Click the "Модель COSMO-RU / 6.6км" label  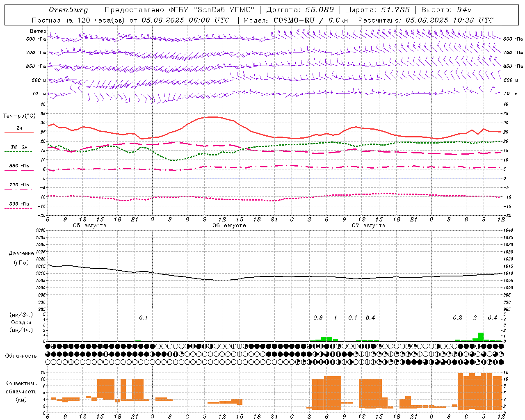(296, 20)
